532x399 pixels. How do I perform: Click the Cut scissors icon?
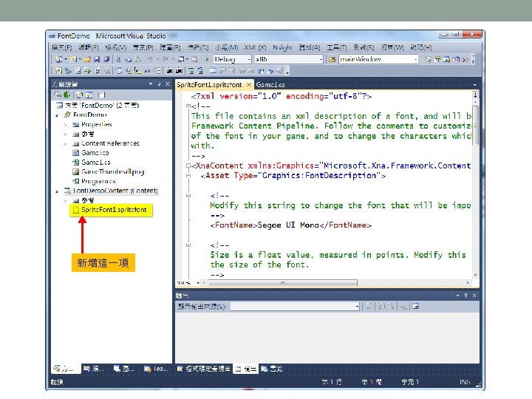tap(119, 59)
